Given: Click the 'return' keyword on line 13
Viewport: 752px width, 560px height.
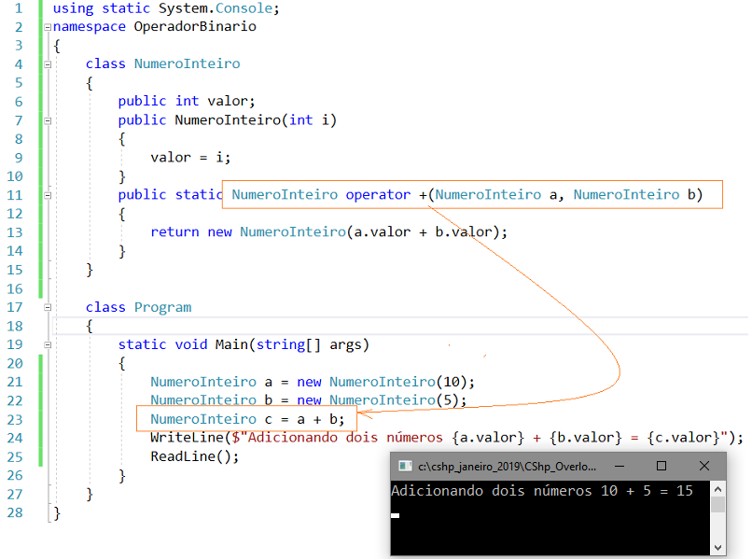Looking at the screenshot, I should [x=174, y=232].
